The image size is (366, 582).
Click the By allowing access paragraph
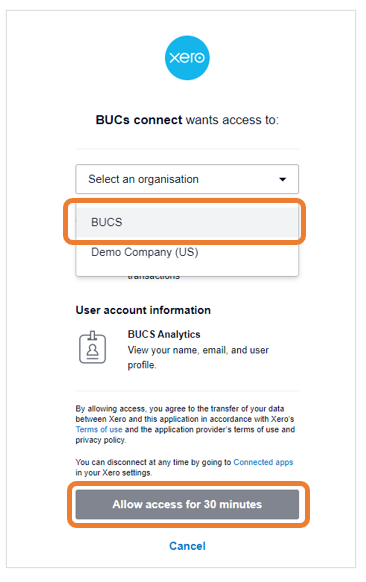click(x=185, y=424)
